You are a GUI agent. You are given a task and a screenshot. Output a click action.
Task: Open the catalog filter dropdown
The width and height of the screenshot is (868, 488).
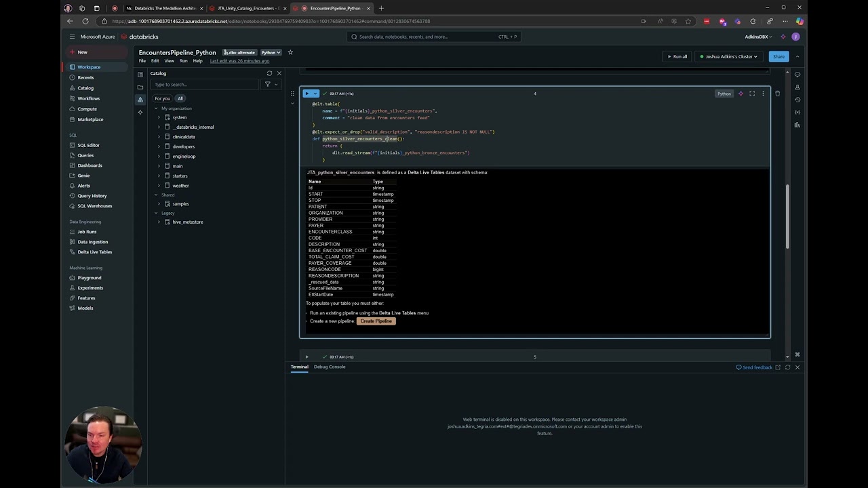(x=271, y=85)
